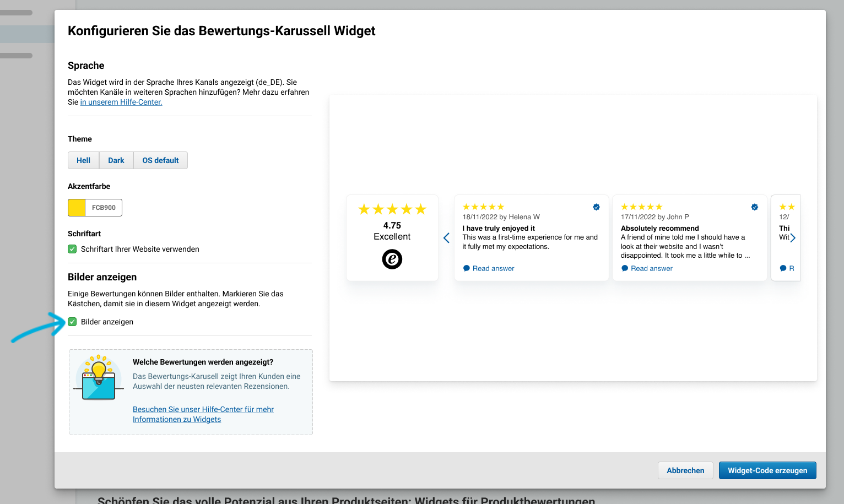Select the Hell theme option
Viewport: 844px width, 504px height.
84,160
